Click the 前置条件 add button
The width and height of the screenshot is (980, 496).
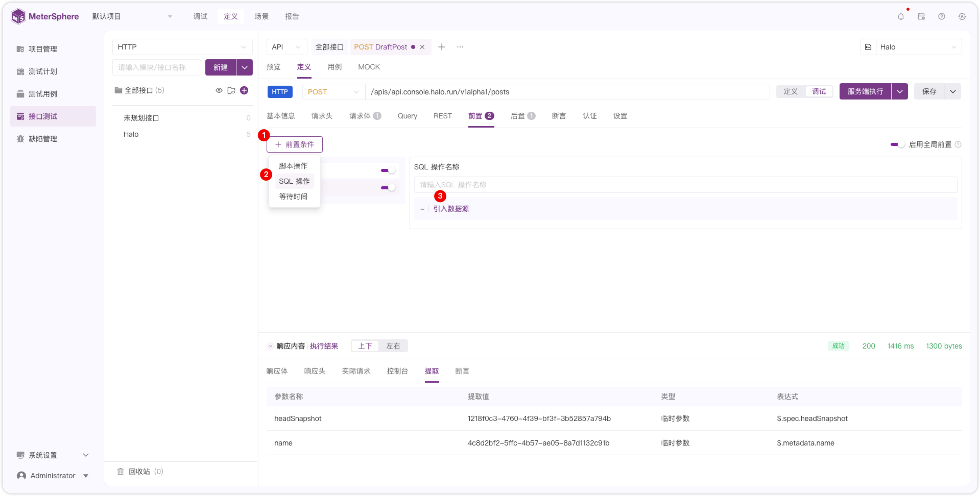click(x=295, y=144)
